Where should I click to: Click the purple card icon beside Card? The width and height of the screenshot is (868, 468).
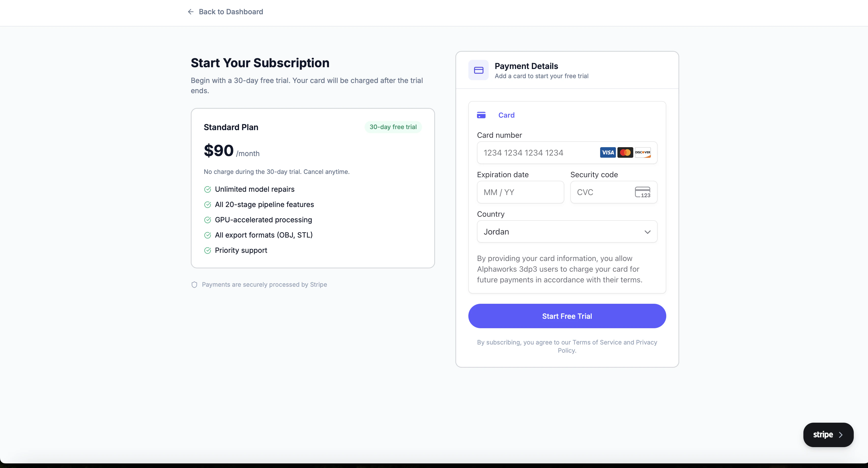pos(481,115)
